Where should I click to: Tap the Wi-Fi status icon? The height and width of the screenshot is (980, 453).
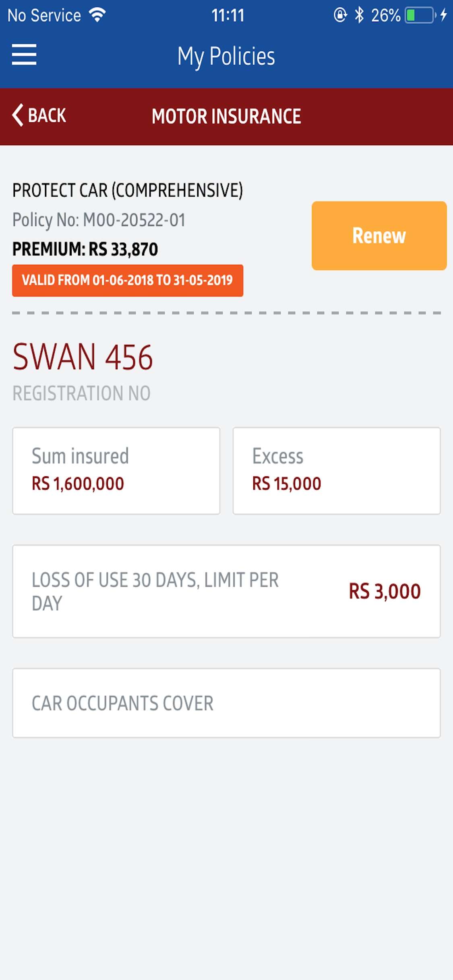click(x=97, y=15)
